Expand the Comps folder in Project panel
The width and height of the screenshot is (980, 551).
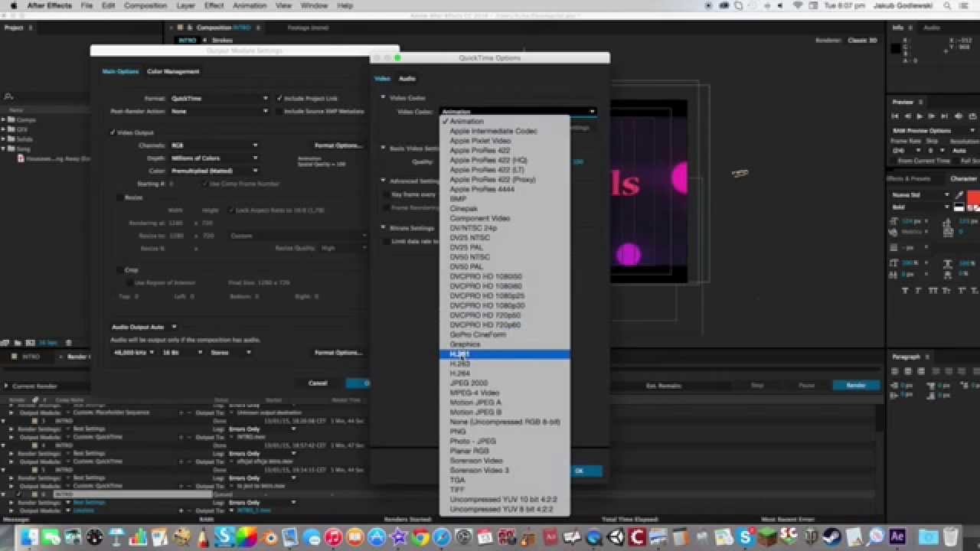(x=4, y=120)
